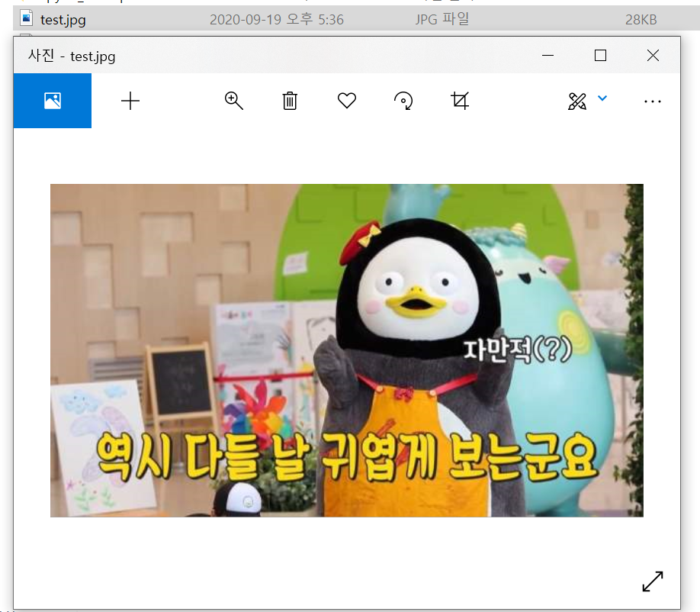Open the crop tool

(460, 101)
